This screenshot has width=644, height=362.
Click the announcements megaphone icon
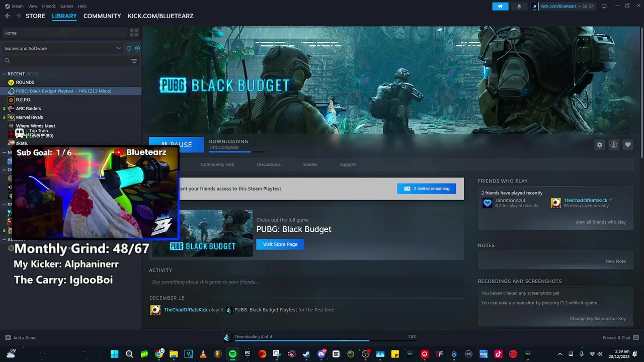pyautogui.click(x=500, y=6)
